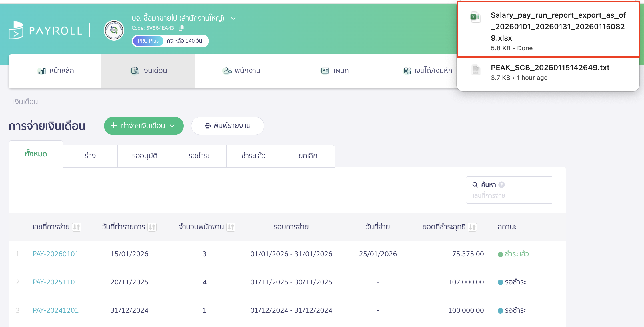Select the พนักงาน employees icon

point(227,70)
